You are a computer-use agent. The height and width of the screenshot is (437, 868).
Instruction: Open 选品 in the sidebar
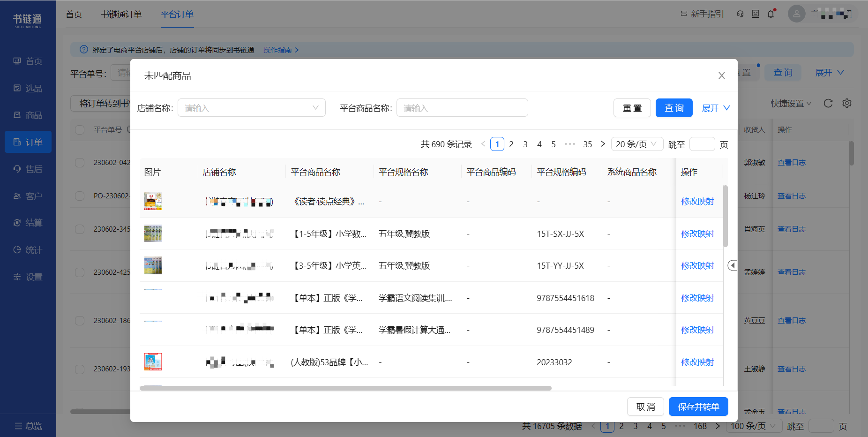point(28,88)
